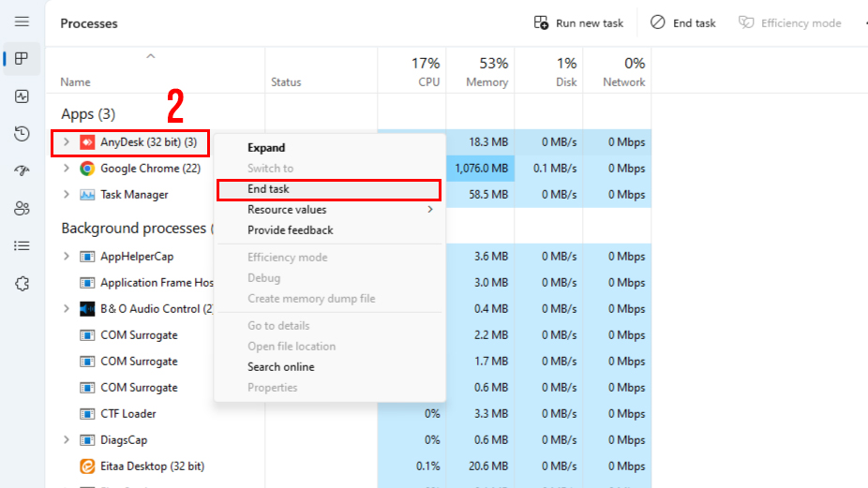Viewport: 868px width, 488px height.
Task: Click DiagsCap's 0% CPU value
Action: coord(432,440)
